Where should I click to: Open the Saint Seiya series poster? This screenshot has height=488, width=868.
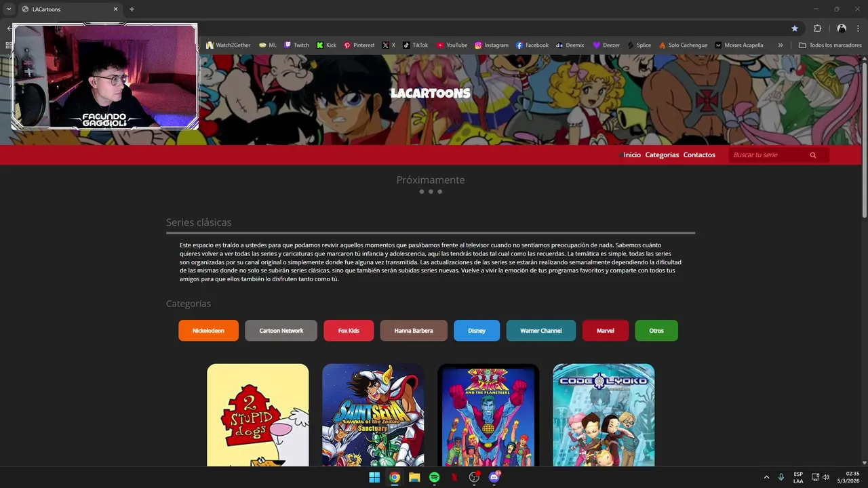tap(373, 415)
